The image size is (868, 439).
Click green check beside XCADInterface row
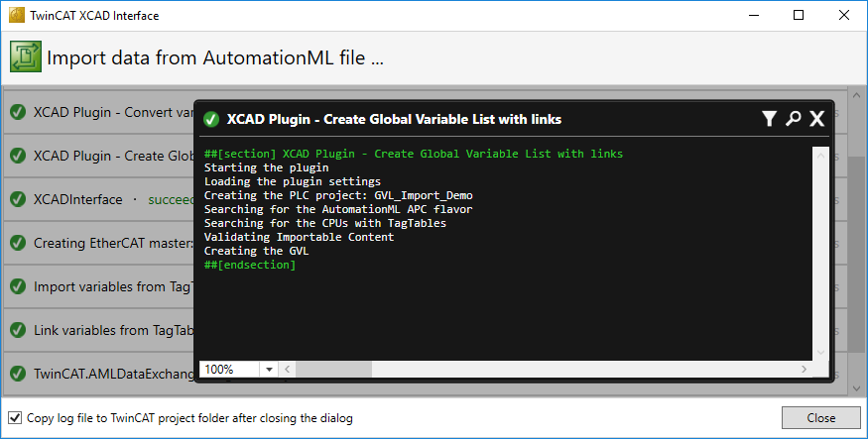pyautogui.click(x=18, y=199)
